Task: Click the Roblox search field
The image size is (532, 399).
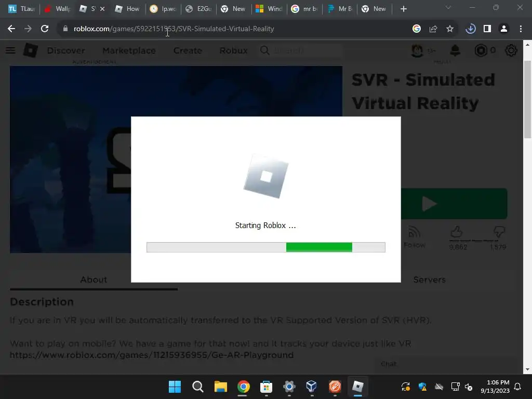Action: 300,50
